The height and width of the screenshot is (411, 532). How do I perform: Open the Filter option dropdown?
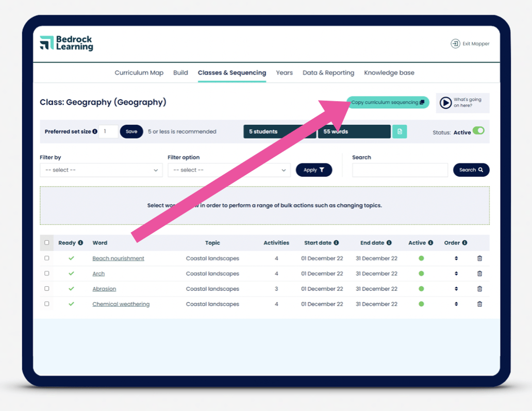(229, 170)
